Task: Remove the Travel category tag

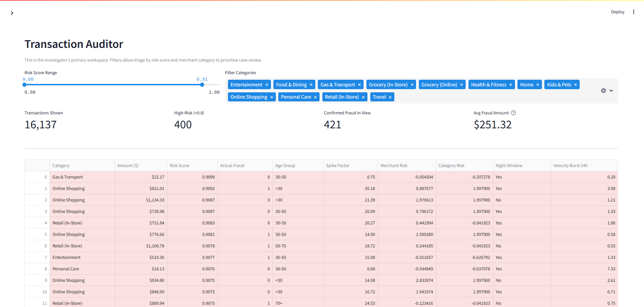Action: 390,97
